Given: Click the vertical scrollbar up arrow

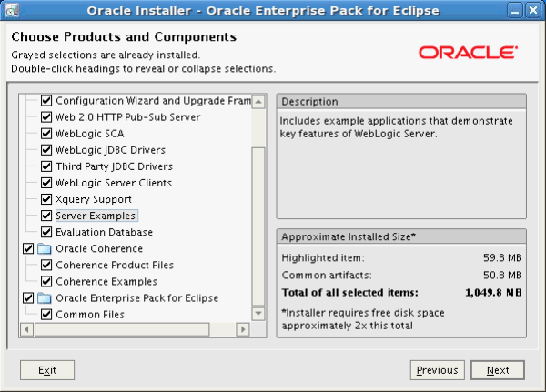Looking at the screenshot, I should point(258,102).
